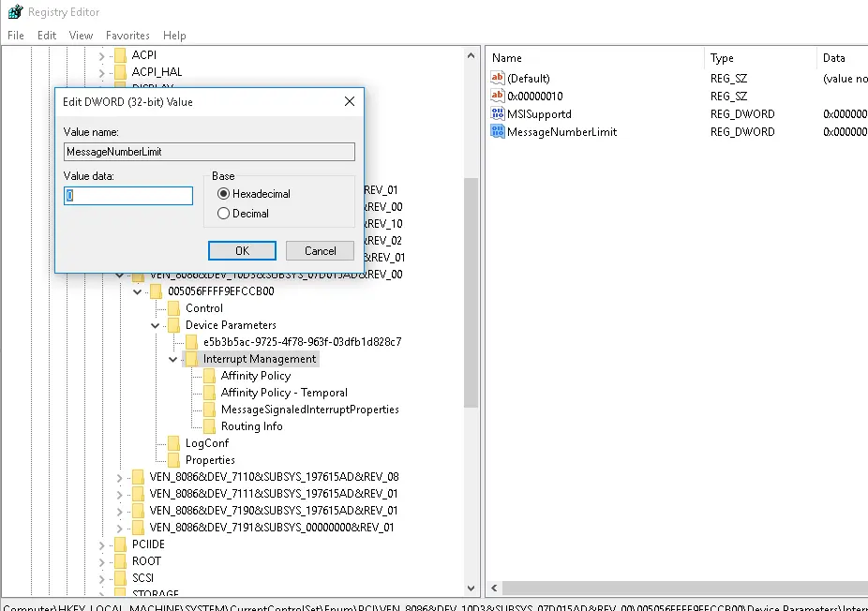
Task: Expand the PCIIDE key
Action: (x=101, y=545)
